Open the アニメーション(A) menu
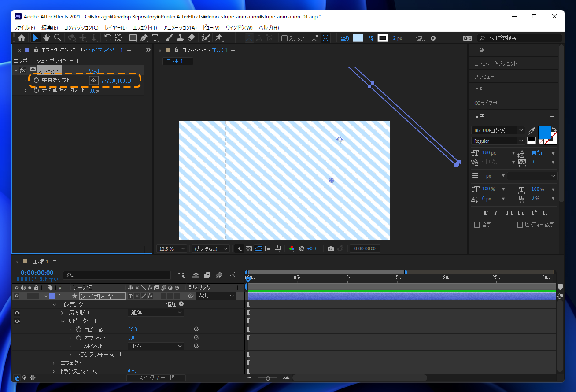576x392 pixels. 180,28
